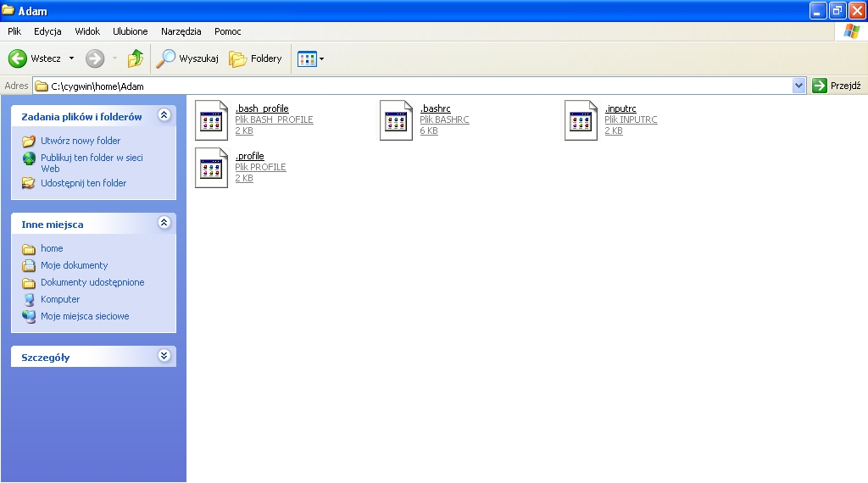
Task: Open the view mode dropdown arrow
Action: (x=321, y=58)
